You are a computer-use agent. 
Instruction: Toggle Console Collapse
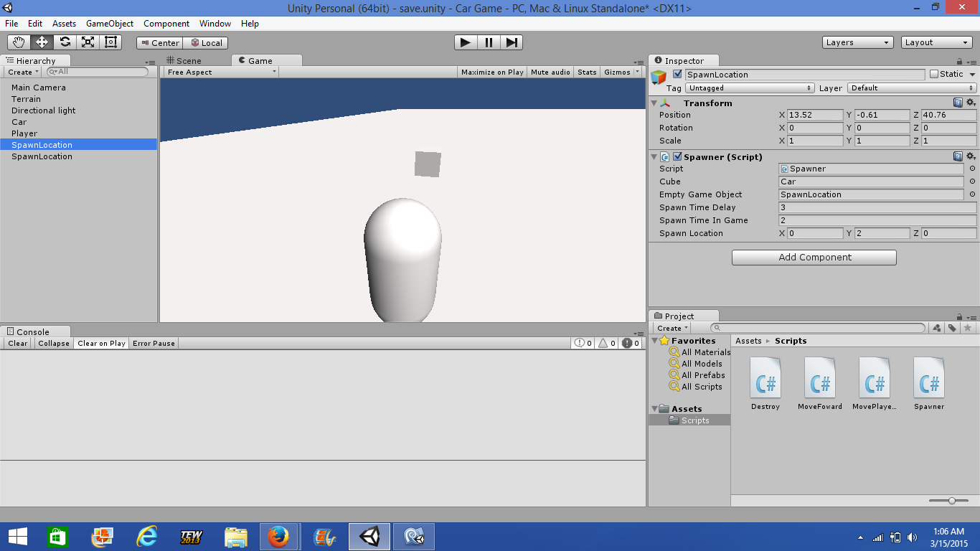54,344
